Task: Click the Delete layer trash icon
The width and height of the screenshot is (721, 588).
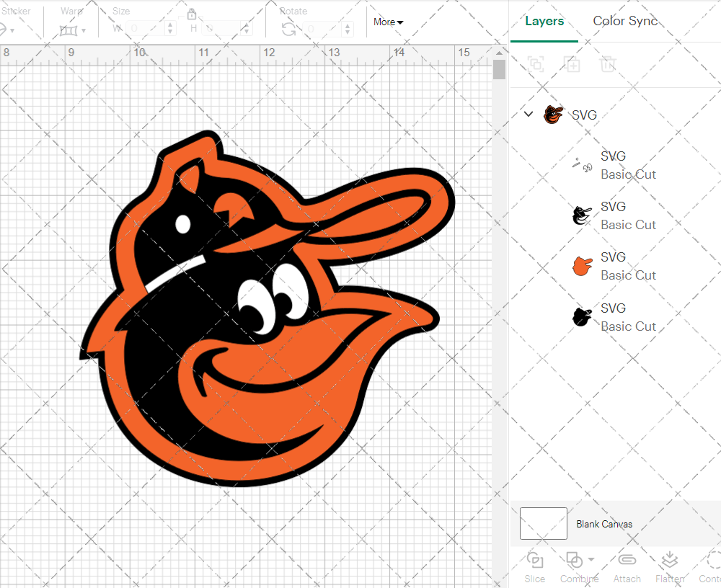Action: click(x=609, y=64)
